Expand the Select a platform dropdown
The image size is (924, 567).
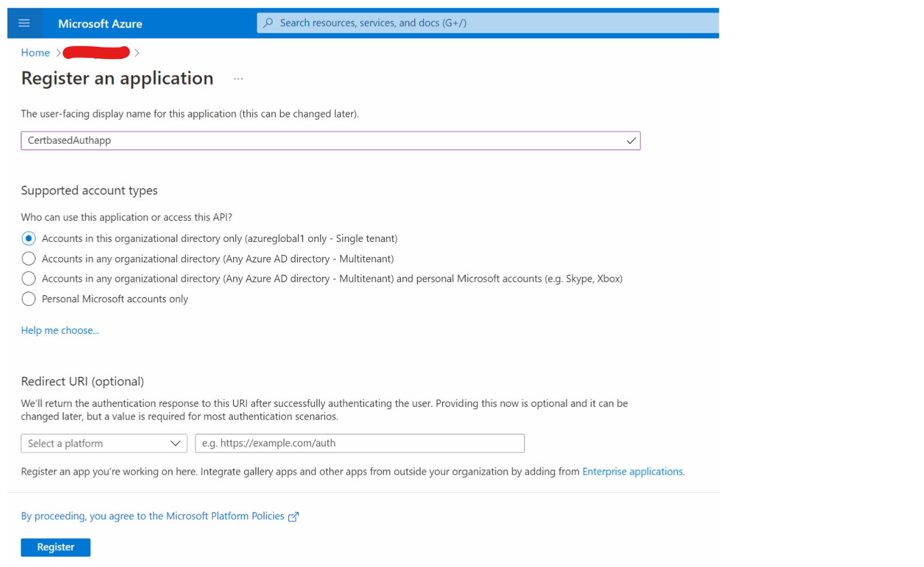[104, 444]
